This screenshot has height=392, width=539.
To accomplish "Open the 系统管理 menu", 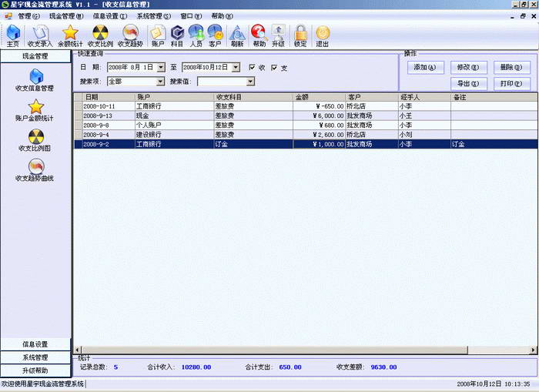I will point(154,16).
